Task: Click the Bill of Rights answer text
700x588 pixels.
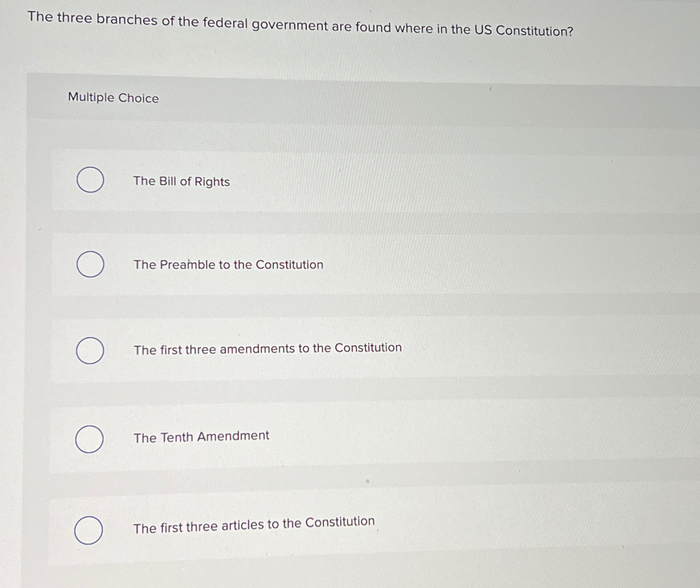Action: coord(181,181)
